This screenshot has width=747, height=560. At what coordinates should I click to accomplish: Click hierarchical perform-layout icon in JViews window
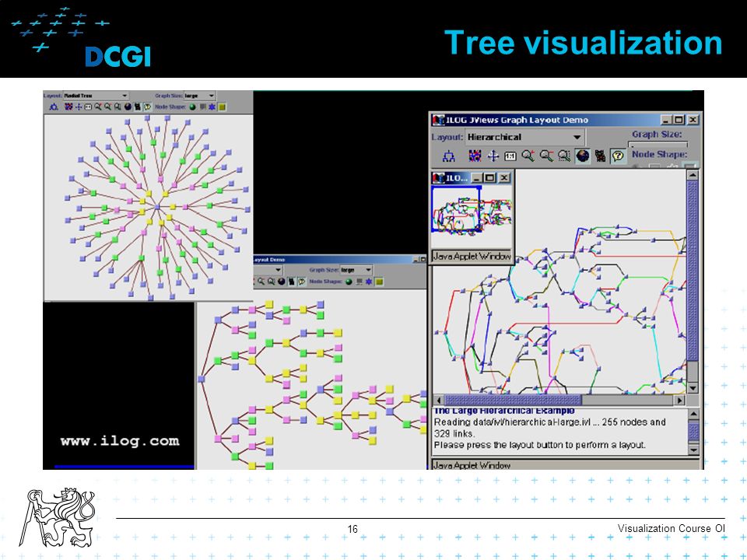point(449,156)
